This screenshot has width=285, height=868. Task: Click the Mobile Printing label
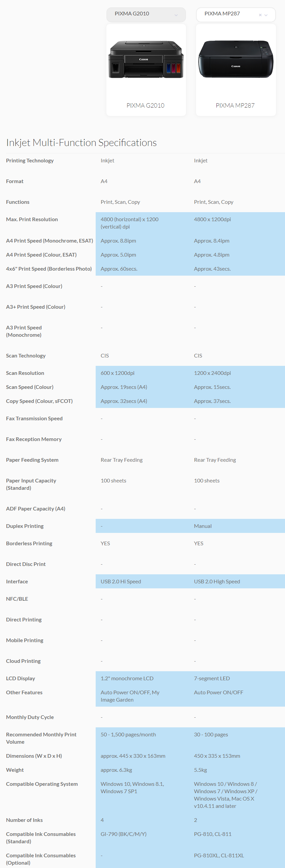[x=25, y=640]
